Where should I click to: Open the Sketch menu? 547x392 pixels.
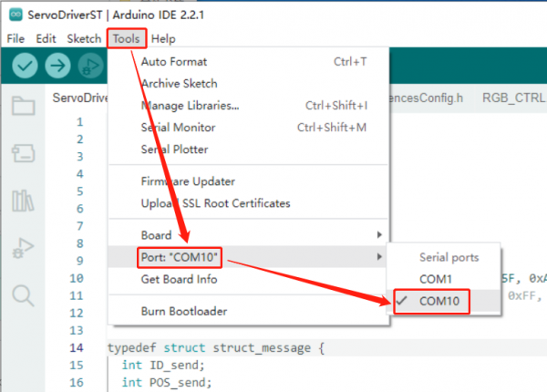84,39
